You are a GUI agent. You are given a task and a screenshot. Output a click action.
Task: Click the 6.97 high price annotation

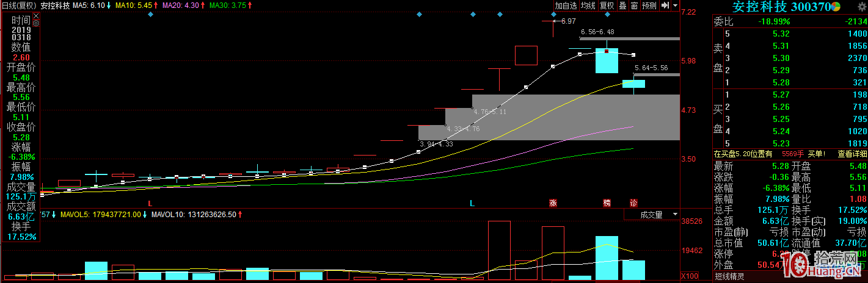568,21
